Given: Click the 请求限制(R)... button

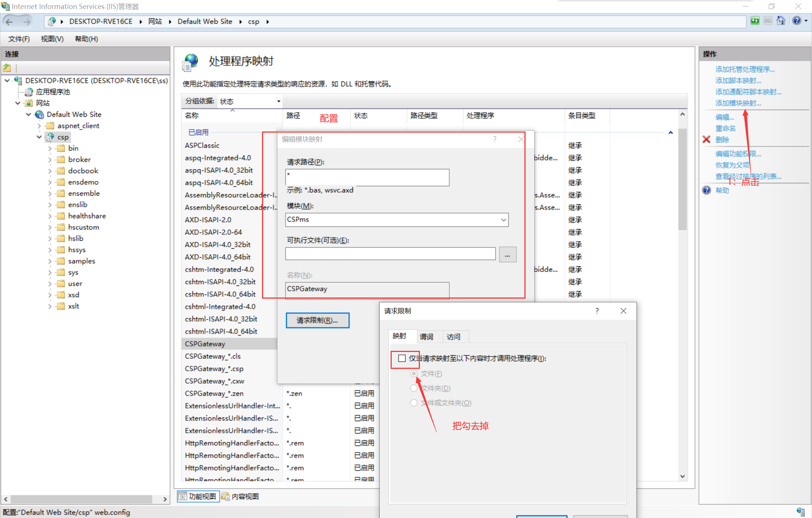Looking at the screenshot, I should 317,320.
